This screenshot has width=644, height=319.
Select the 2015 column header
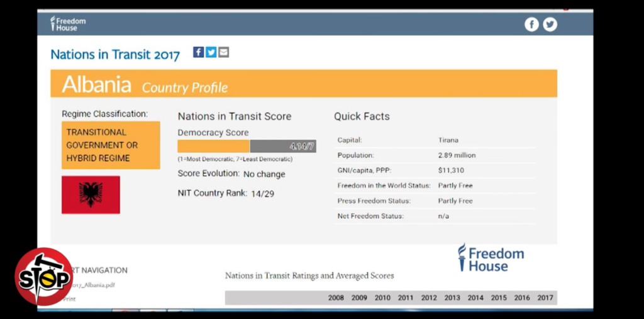pos(499,298)
